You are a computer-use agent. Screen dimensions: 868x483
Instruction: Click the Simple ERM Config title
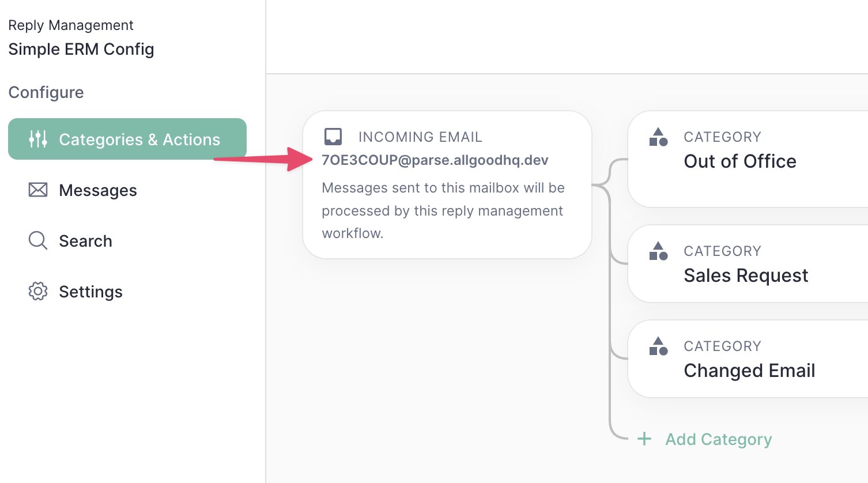[x=81, y=49]
